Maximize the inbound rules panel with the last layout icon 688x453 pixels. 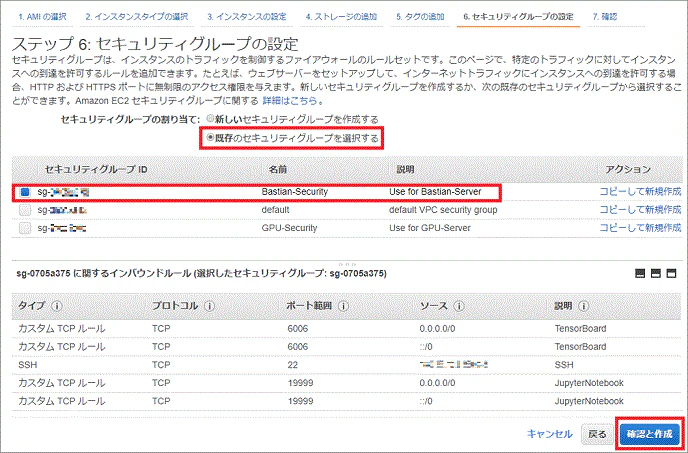pos(671,273)
